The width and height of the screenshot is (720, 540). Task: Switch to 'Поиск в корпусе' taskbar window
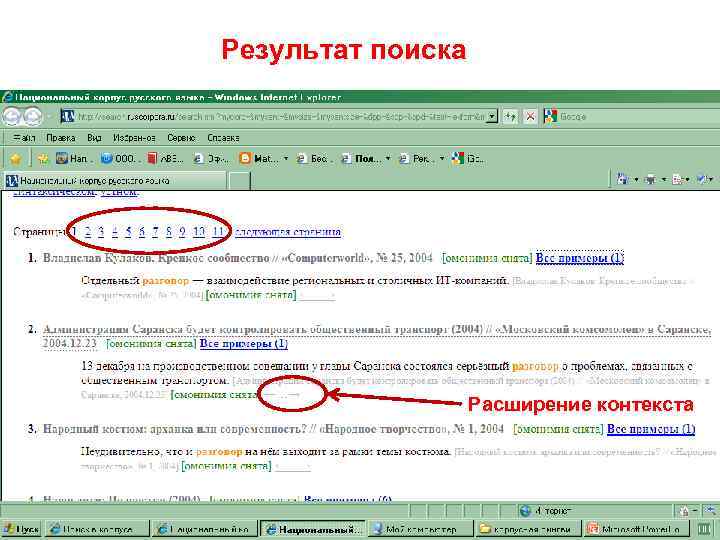pos(98,529)
